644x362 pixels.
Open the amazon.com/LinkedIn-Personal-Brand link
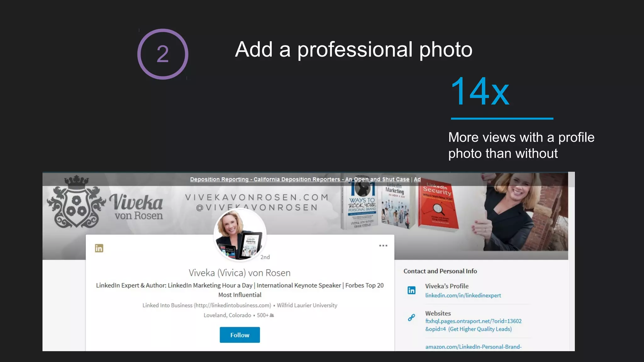[x=473, y=347]
